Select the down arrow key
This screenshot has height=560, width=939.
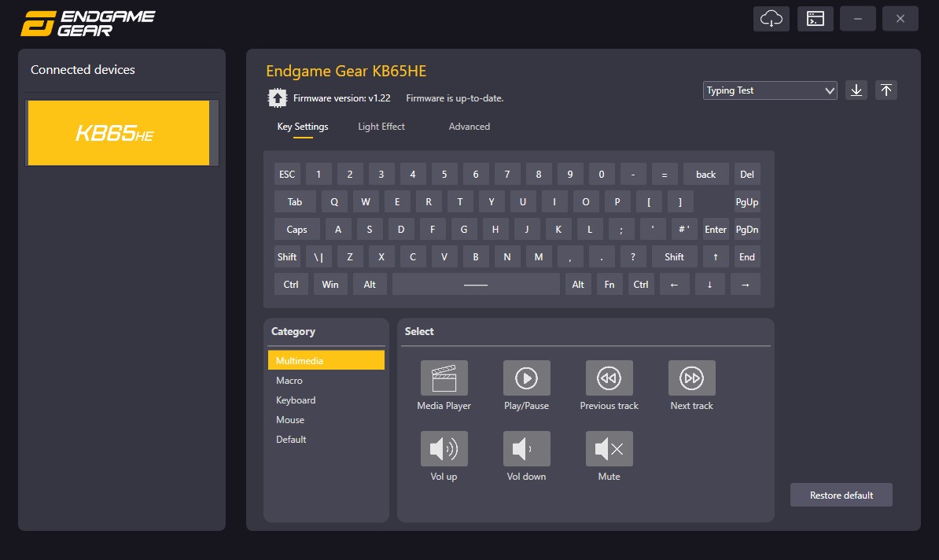(709, 285)
